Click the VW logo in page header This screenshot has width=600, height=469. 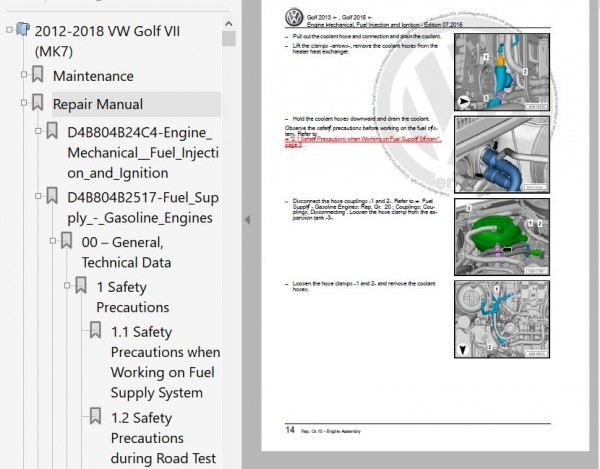(294, 18)
